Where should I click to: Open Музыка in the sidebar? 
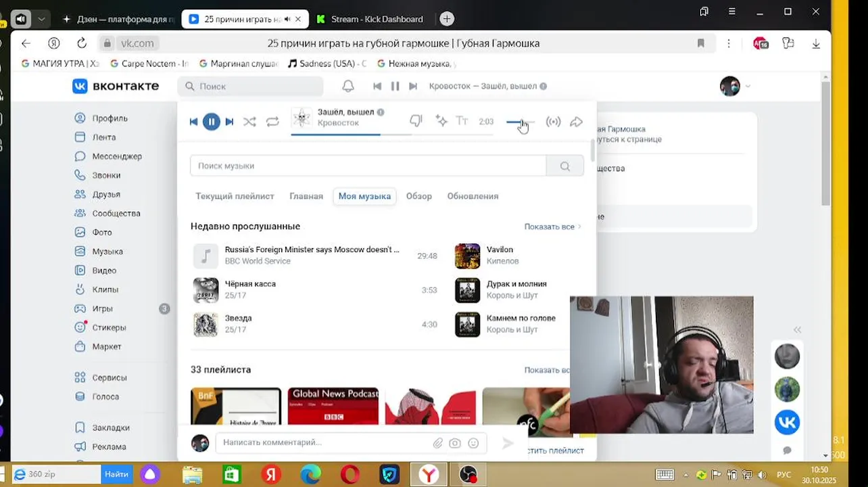tap(99, 251)
